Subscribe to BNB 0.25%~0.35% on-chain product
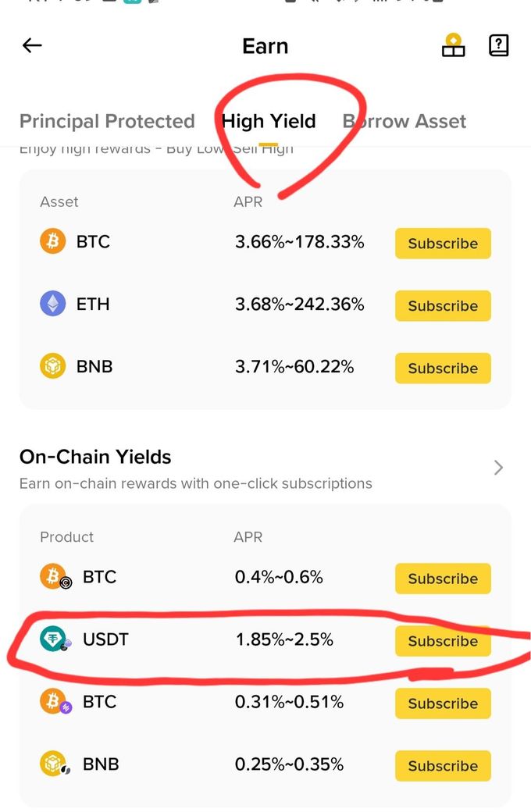Viewport: 531px width, 812px height. (x=443, y=766)
